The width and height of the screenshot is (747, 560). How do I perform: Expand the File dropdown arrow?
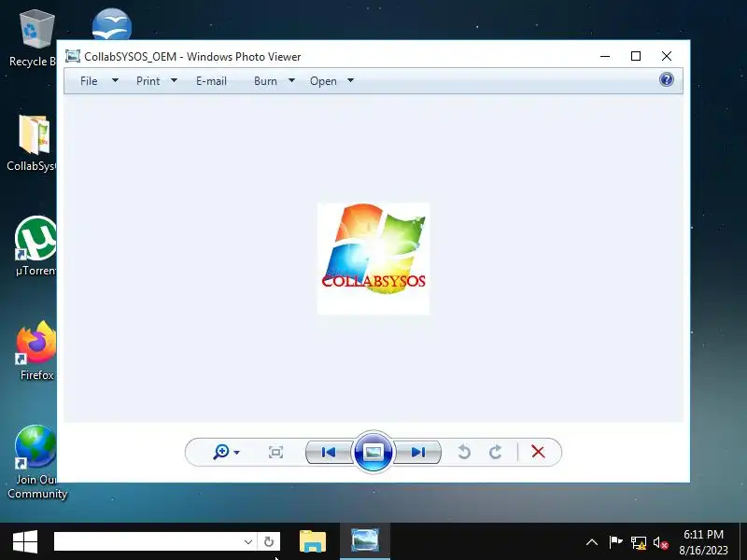pyautogui.click(x=115, y=80)
